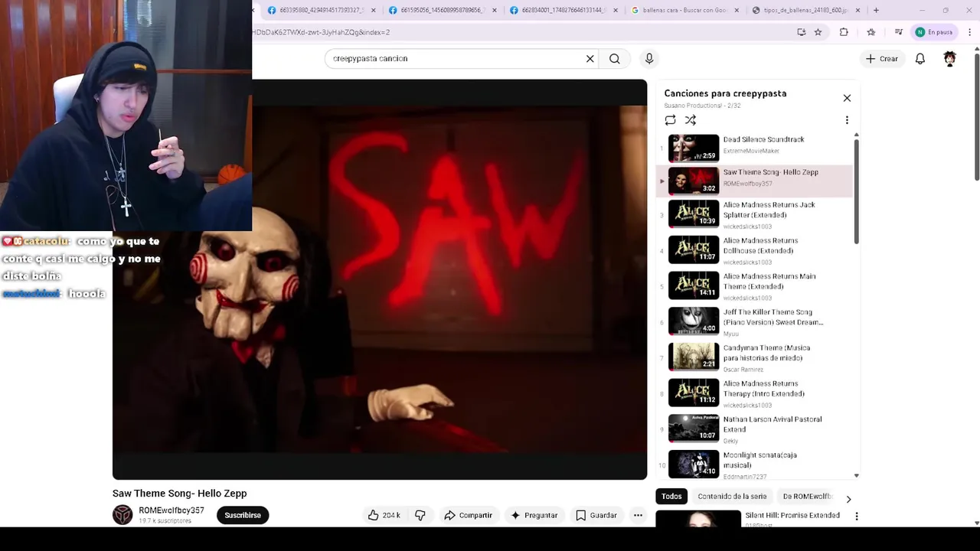Open a new browser tab

coord(876,11)
